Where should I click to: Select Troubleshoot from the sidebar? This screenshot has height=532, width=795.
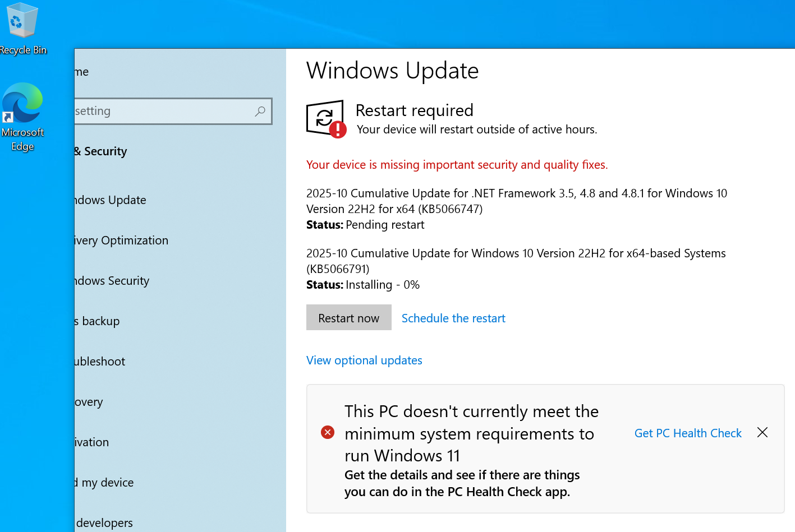tap(101, 362)
